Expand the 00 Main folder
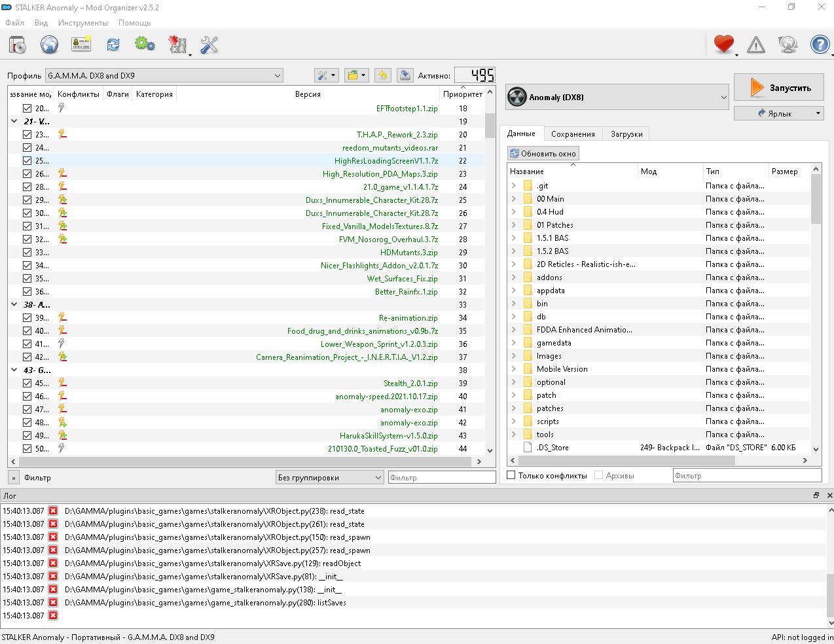 click(x=514, y=198)
